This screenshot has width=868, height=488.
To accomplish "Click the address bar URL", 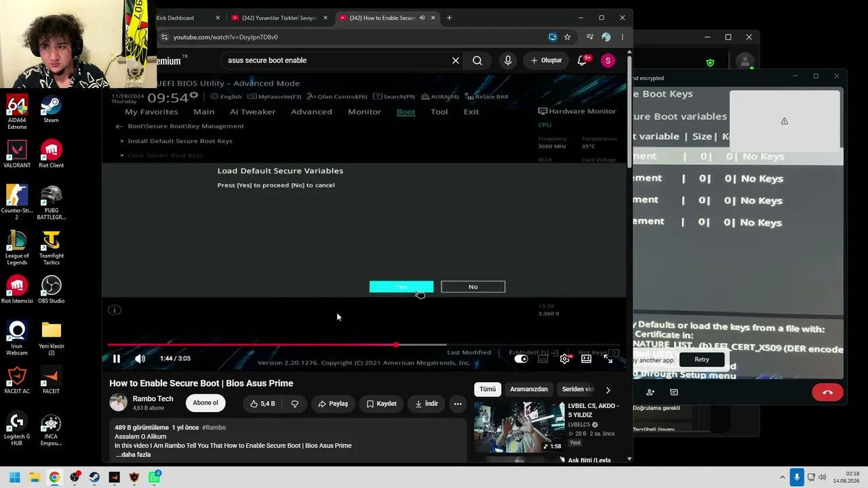I will pyautogui.click(x=225, y=37).
